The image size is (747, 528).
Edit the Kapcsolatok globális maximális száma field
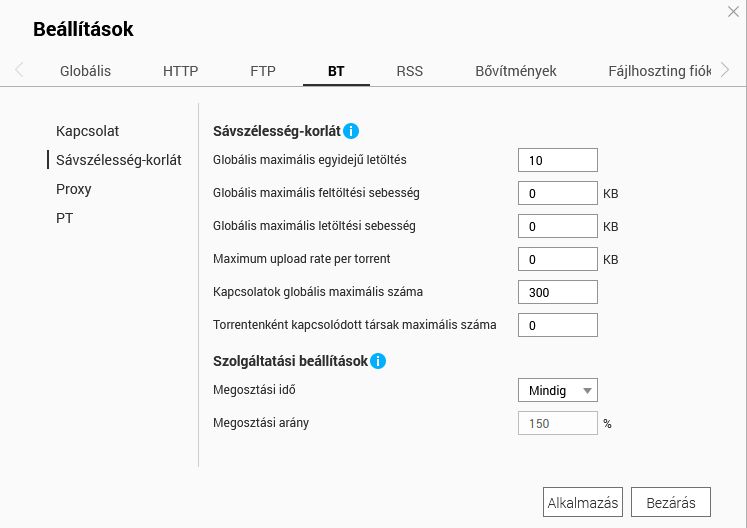pos(558,292)
